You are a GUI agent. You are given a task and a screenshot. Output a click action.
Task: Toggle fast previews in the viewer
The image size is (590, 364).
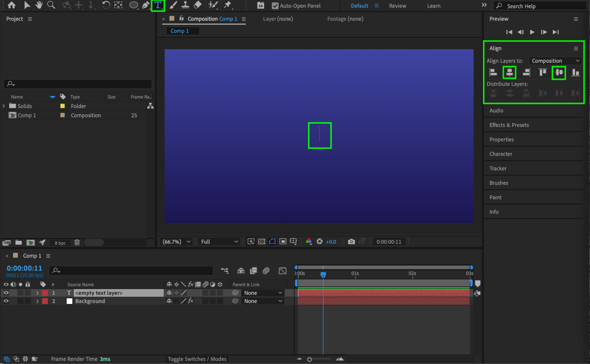[x=251, y=242]
